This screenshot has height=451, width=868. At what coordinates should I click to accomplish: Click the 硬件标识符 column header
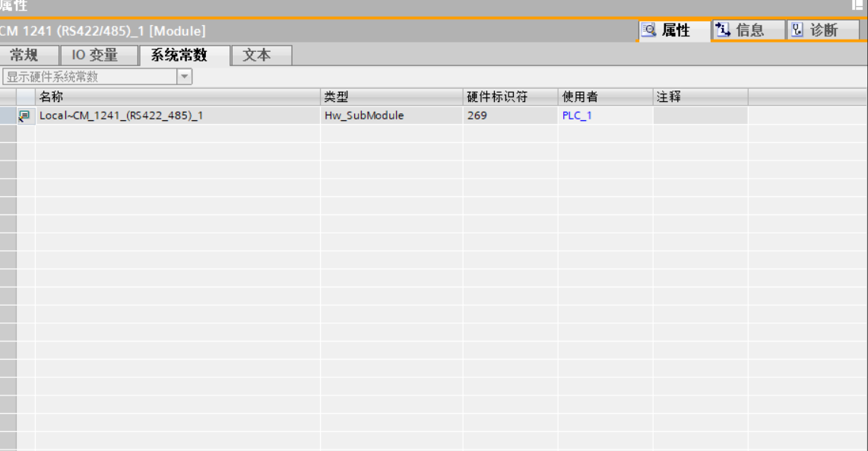[509, 97]
